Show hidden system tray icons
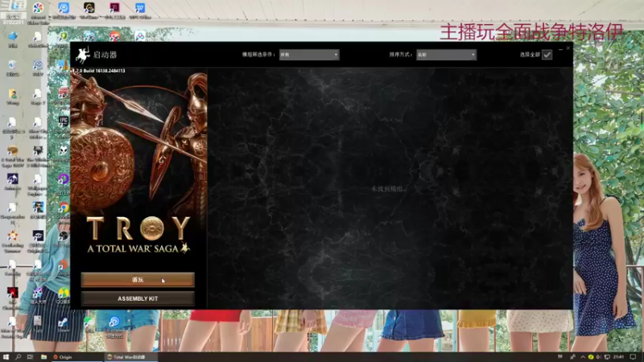This screenshot has width=644, height=362. pyautogui.click(x=582, y=356)
